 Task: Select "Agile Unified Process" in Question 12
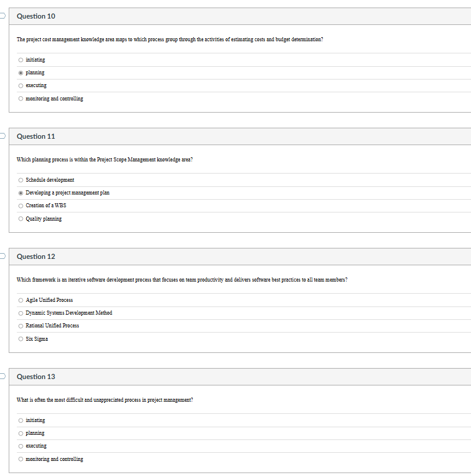20,300
